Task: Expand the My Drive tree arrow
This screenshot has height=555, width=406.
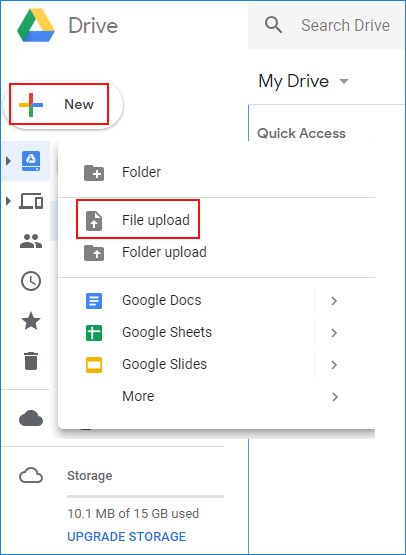Action: point(8,161)
